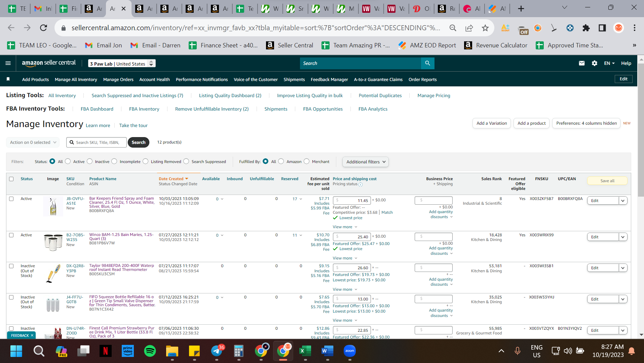Open the 3 Paw Lab marketplace switcher
644x363 pixels.
(122, 63)
